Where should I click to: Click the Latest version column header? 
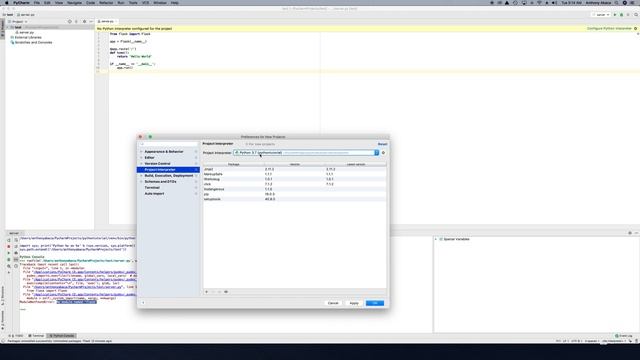pos(356,164)
